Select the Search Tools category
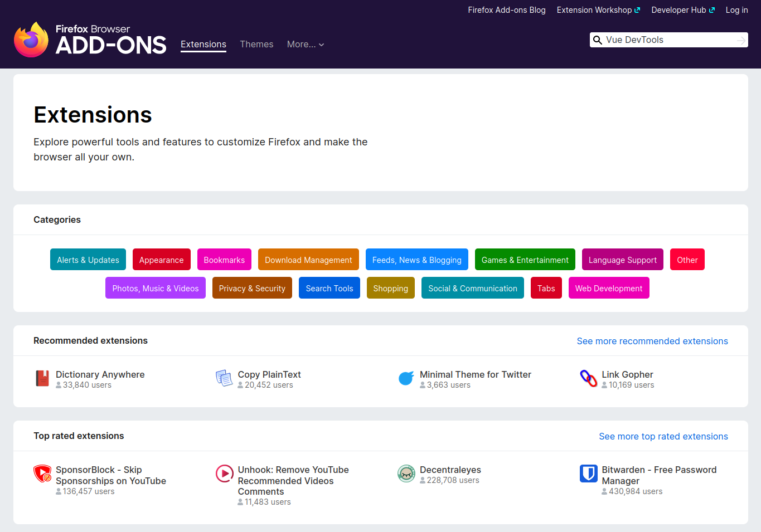Viewport: 761px width, 532px height. [x=329, y=288]
